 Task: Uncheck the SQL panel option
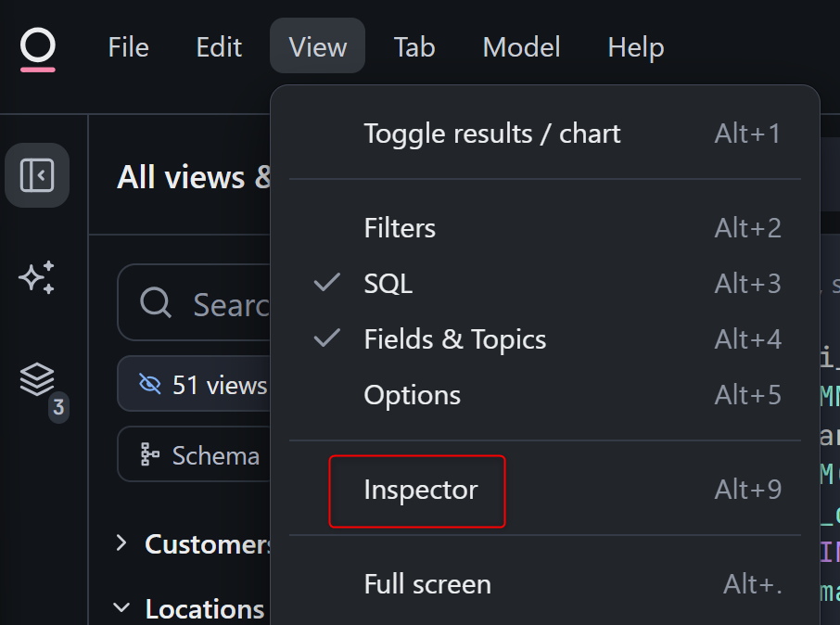388,284
